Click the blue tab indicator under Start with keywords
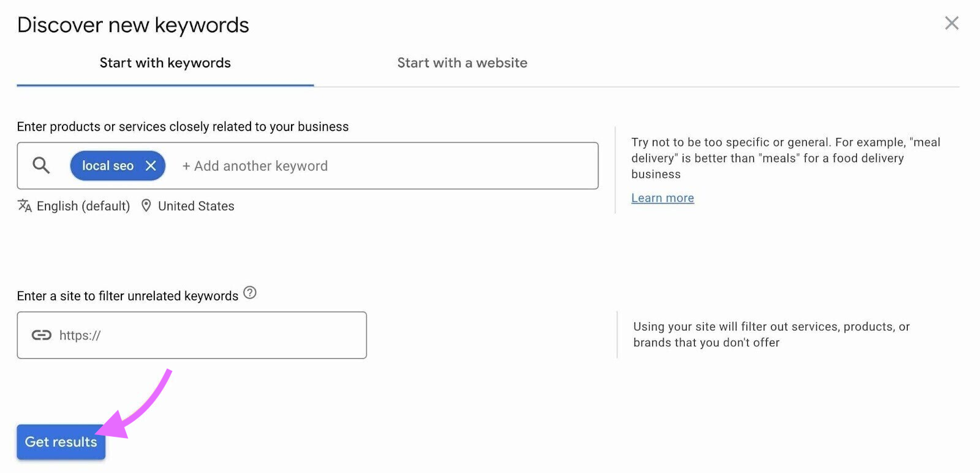Viewport: 980px width, 473px height. point(165,83)
